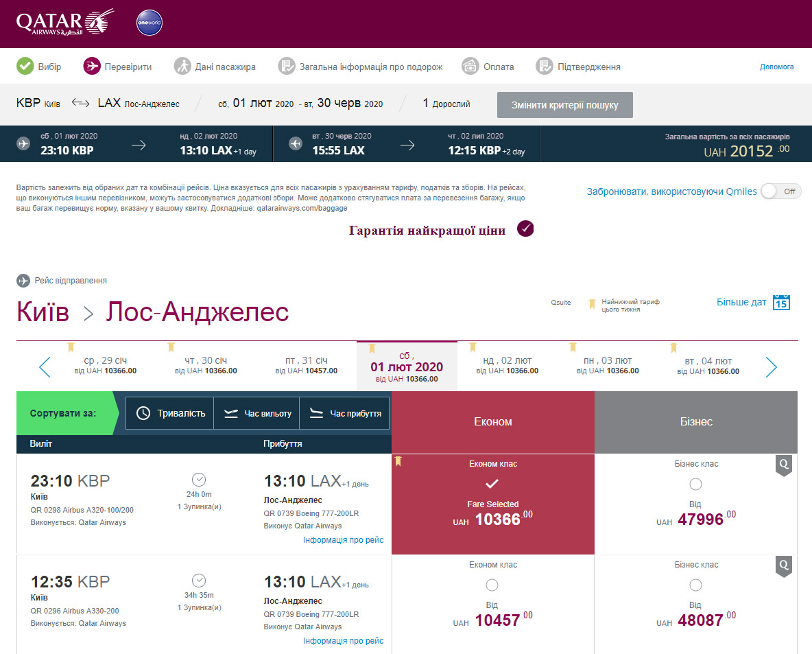Click the green checkmark Вибір step icon
812x654 pixels.
point(25,67)
